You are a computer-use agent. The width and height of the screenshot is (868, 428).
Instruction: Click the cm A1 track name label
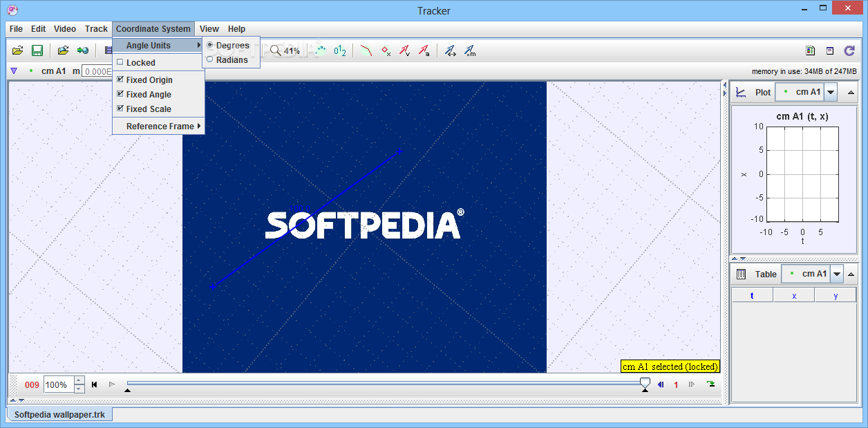pos(54,71)
